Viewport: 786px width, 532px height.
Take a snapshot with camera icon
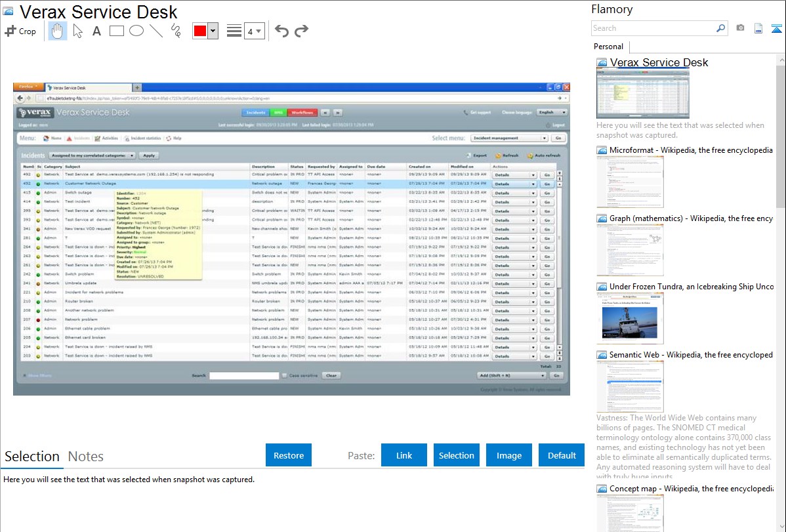pyautogui.click(x=740, y=28)
